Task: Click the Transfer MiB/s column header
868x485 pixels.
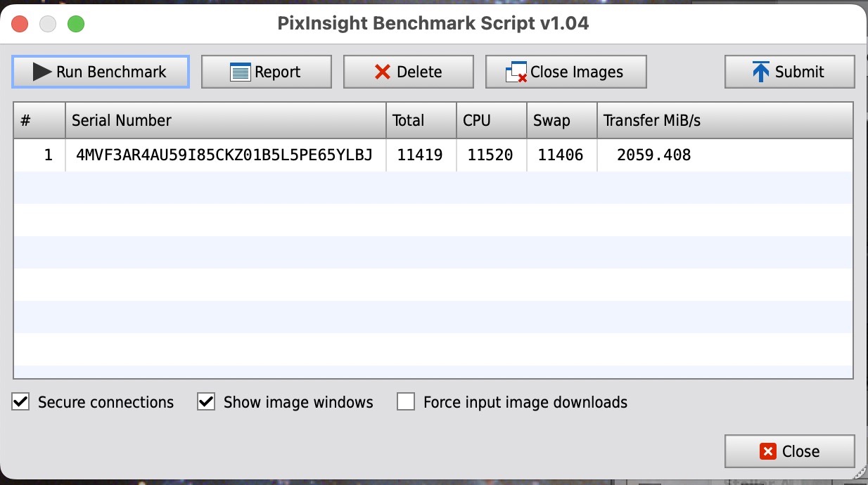Action: coord(725,120)
